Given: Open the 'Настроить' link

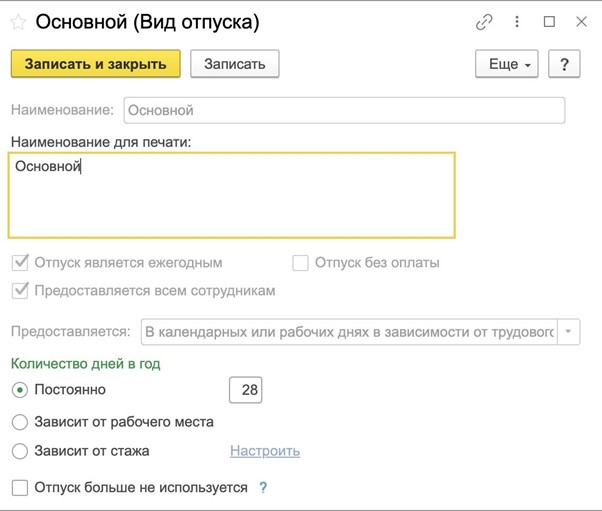Looking at the screenshot, I should (265, 451).
